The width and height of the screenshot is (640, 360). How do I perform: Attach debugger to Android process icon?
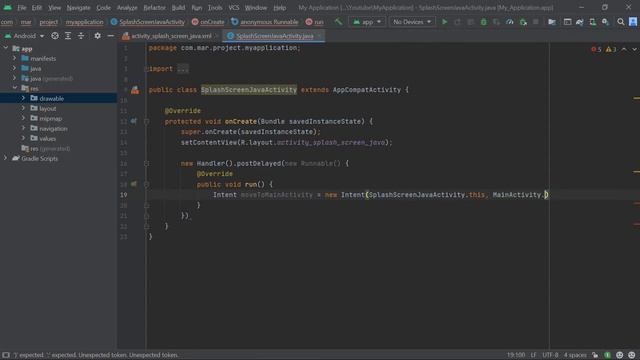523,22
